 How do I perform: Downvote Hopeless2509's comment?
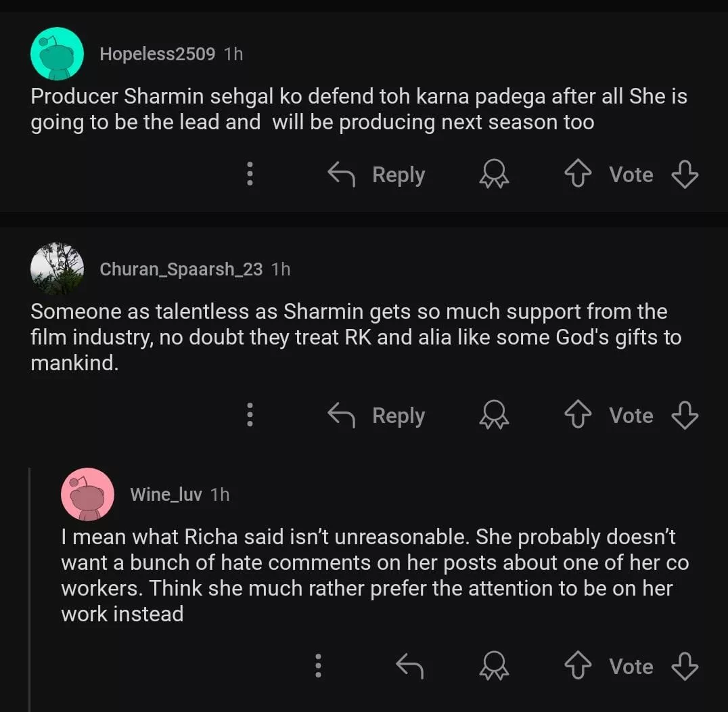pyautogui.click(x=685, y=175)
